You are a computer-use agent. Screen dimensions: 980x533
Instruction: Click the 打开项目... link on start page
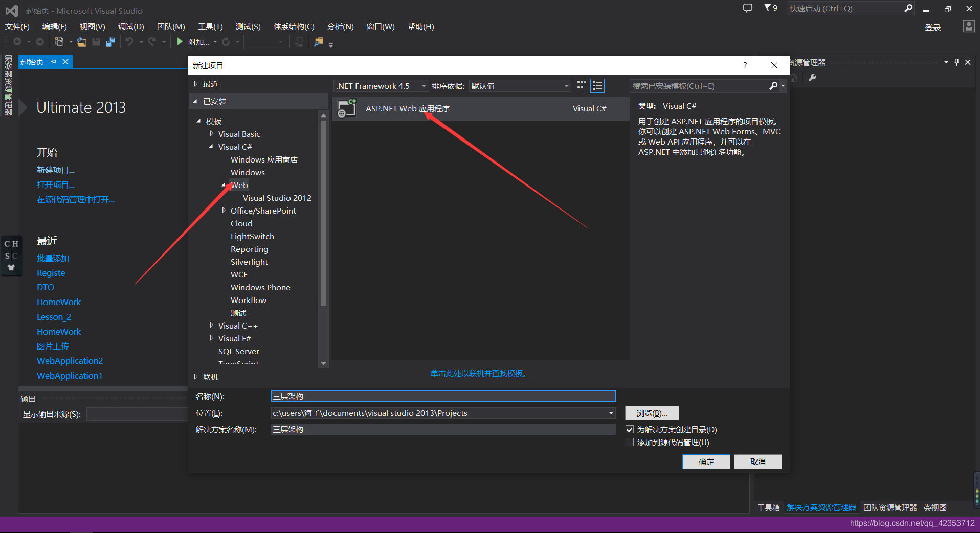click(56, 185)
